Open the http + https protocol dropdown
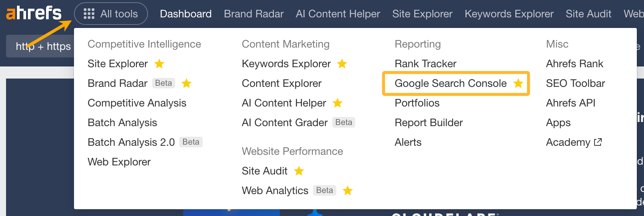Screen dimensions: 644x216 click(43, 46)
